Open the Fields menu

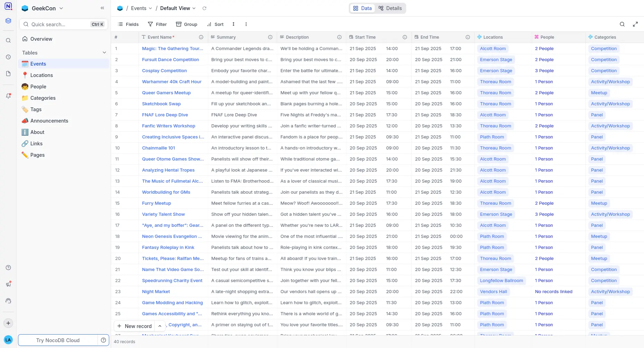click(x=128, y=24)
